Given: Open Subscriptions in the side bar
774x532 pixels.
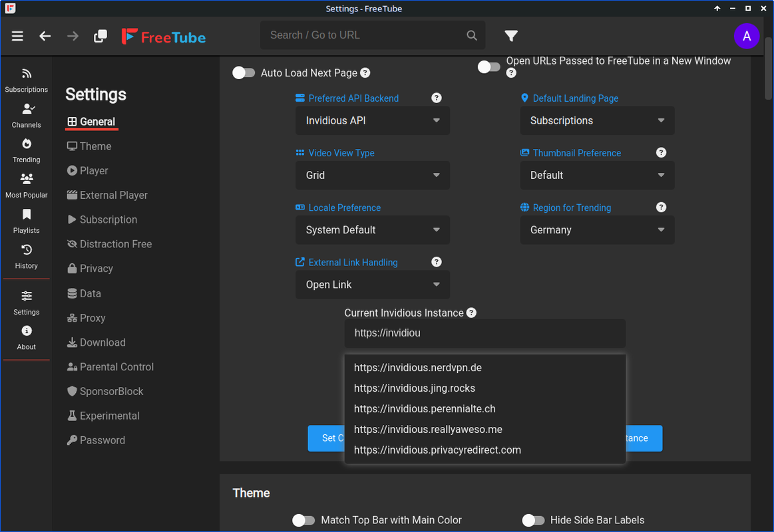Looking at the screenshot, I should tap(26, 80).
